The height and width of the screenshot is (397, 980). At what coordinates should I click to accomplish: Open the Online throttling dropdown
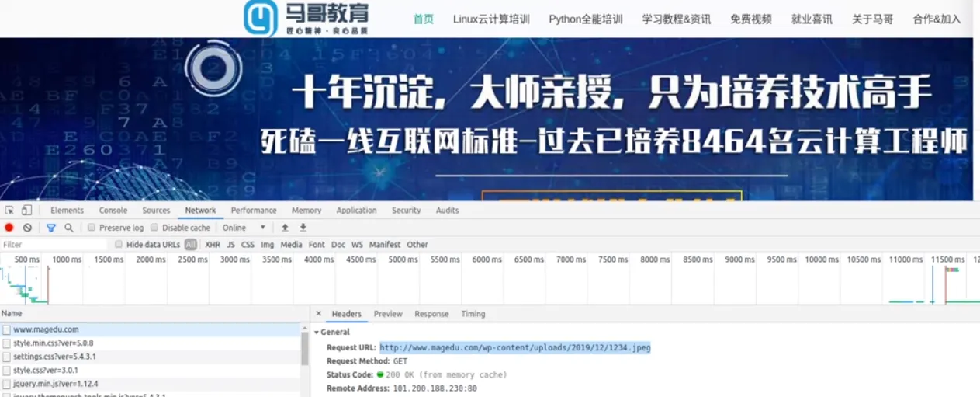[x=244, y=228]
